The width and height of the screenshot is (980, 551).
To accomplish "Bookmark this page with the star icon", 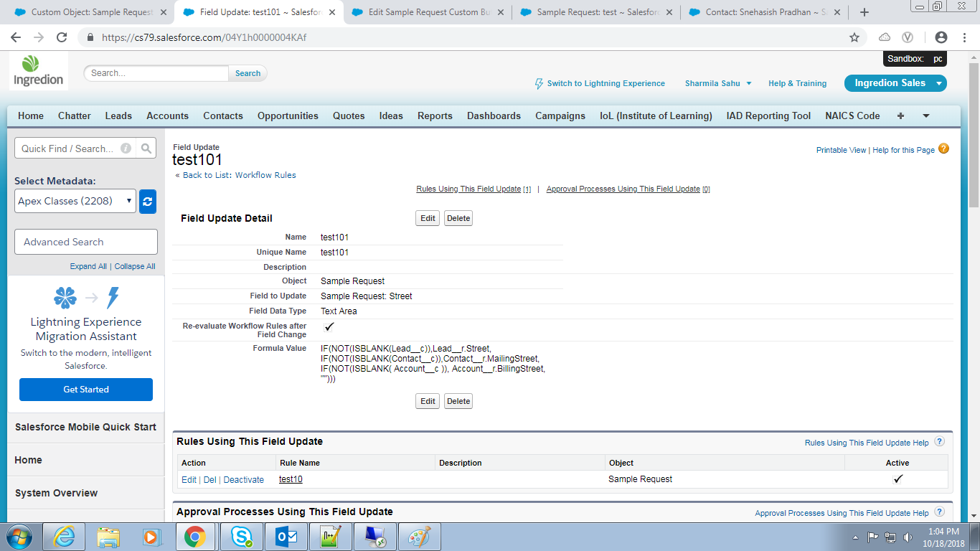I will point(854,37).
